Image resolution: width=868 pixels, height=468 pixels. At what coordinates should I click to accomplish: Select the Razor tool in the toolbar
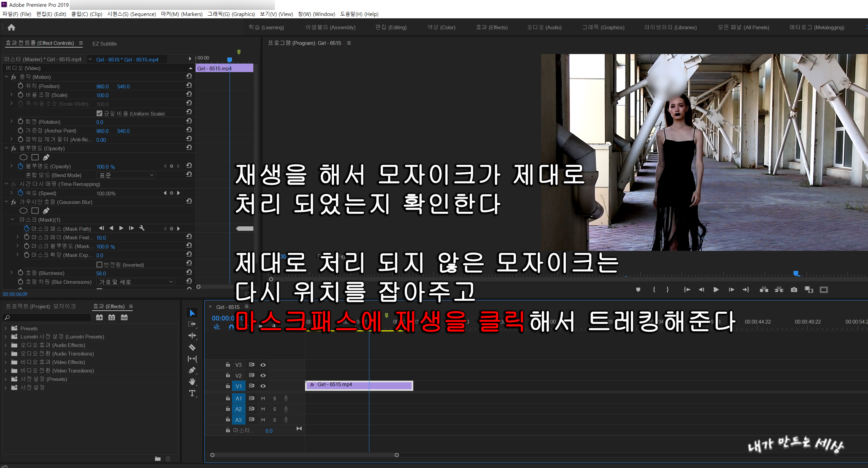(192, 347)
